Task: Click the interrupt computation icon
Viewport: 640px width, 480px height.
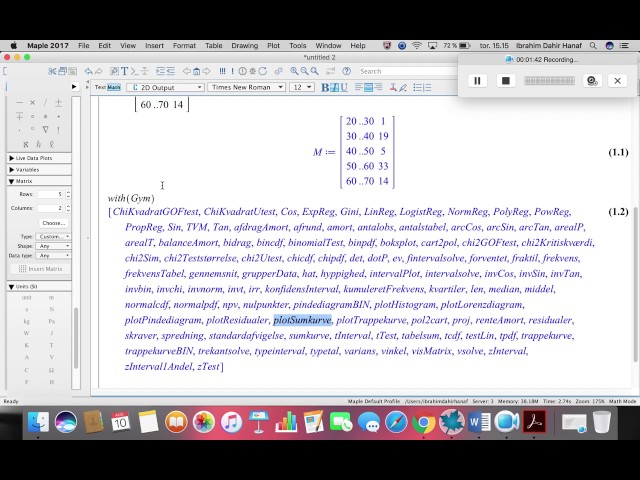Action: click(242, 71)
